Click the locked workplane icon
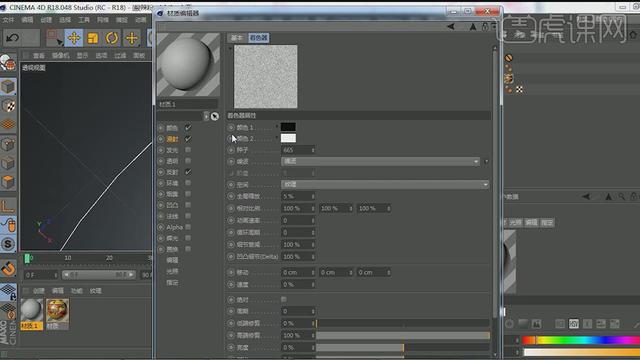Viewport: 640px width, 360px height. pyautogui.click(x=8, y=292)
